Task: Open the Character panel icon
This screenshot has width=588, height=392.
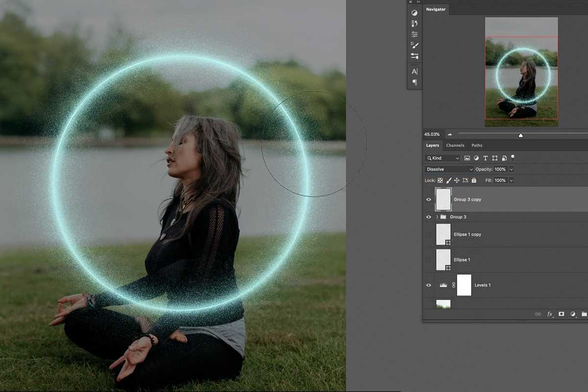Action: tap(415, 72)
